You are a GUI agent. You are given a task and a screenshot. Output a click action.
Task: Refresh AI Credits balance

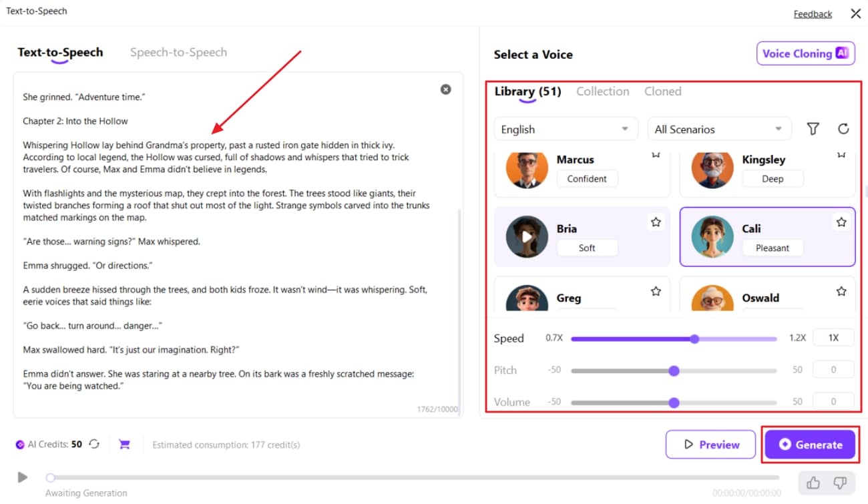pyautogui.click(x=95, y=444)
